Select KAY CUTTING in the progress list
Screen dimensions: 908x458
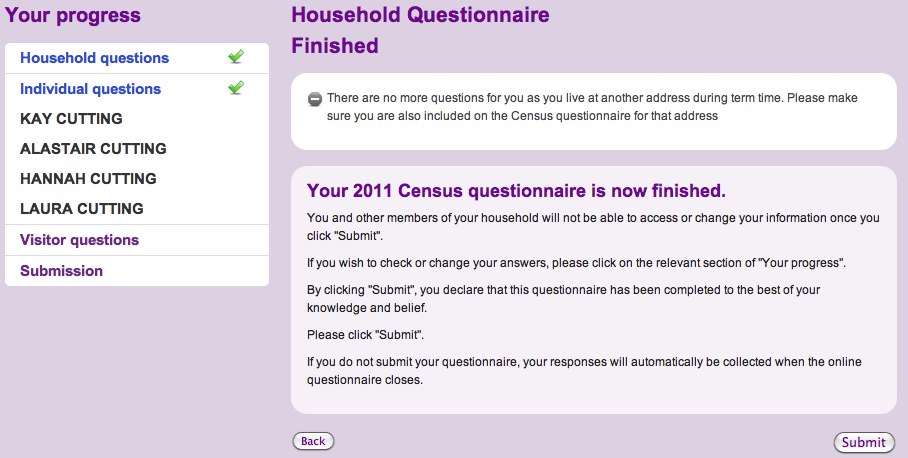(71, 119)
